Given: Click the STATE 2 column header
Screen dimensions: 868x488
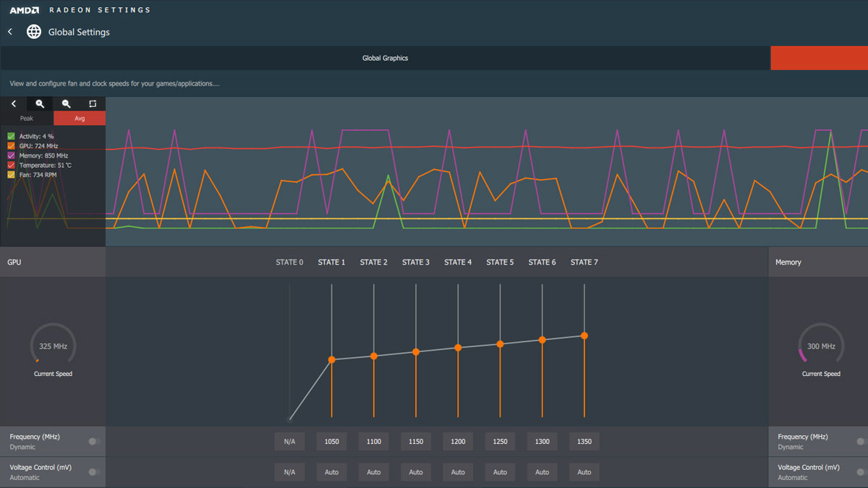Looking at the screenshot, I should coord(374,262).
